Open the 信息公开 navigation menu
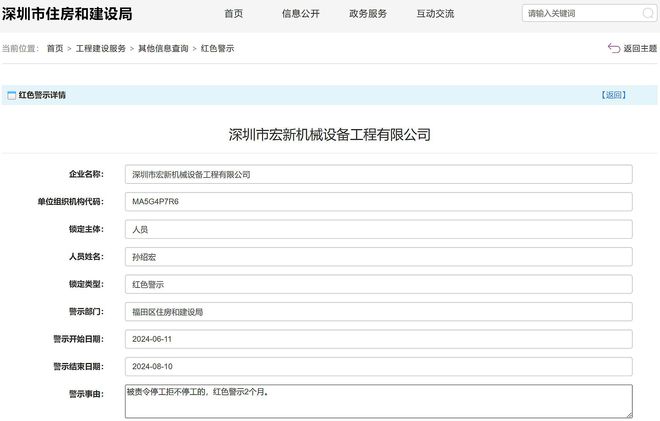The width and height of the screenshot is (660, 421). tap(301, 14)
